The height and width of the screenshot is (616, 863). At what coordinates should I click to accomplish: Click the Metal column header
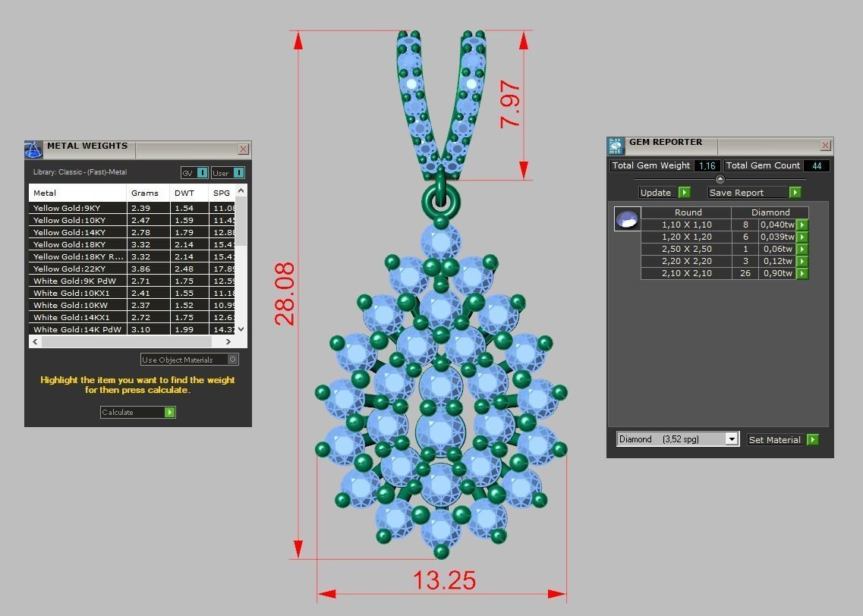[77, 193]
